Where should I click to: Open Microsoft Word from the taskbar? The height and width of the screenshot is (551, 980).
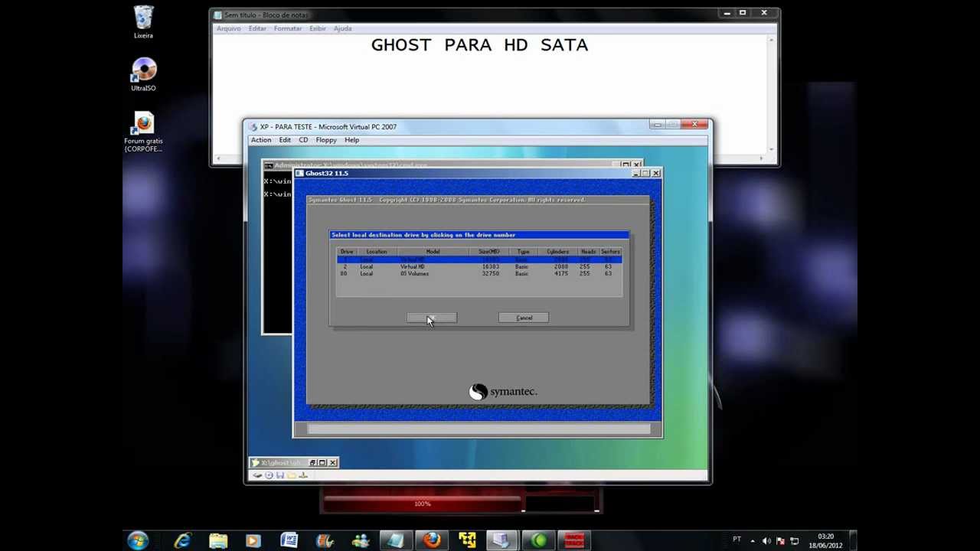point(289,541)
